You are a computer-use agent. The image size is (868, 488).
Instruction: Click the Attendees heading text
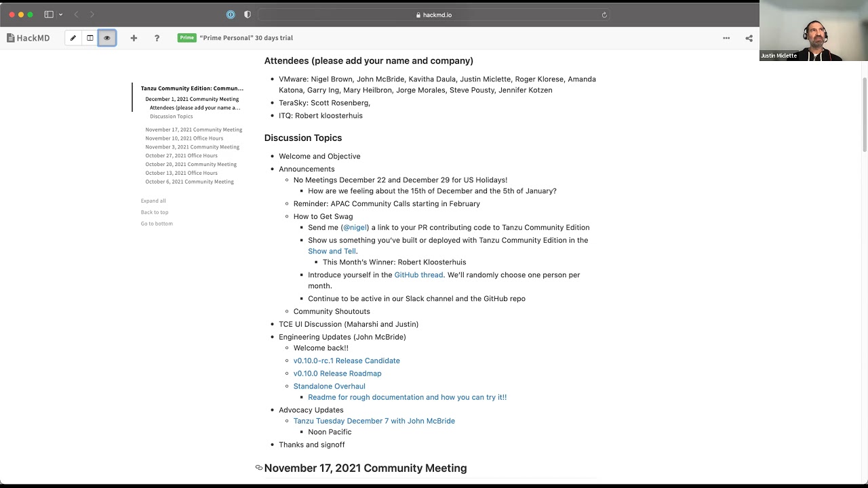(368, 61)
